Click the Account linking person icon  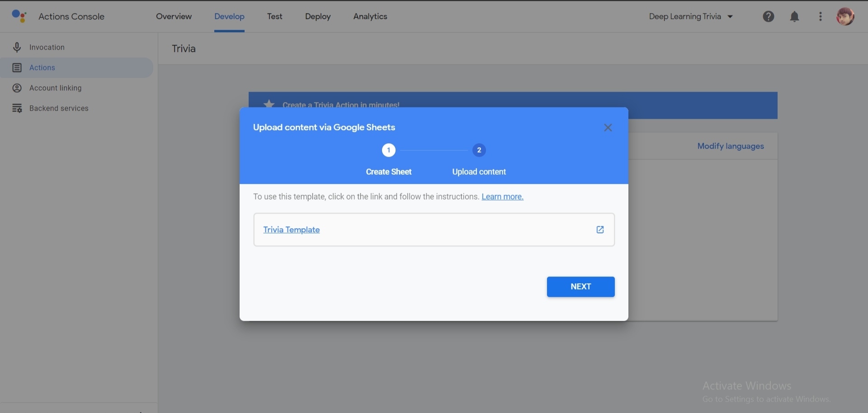(x=17, y=88)
